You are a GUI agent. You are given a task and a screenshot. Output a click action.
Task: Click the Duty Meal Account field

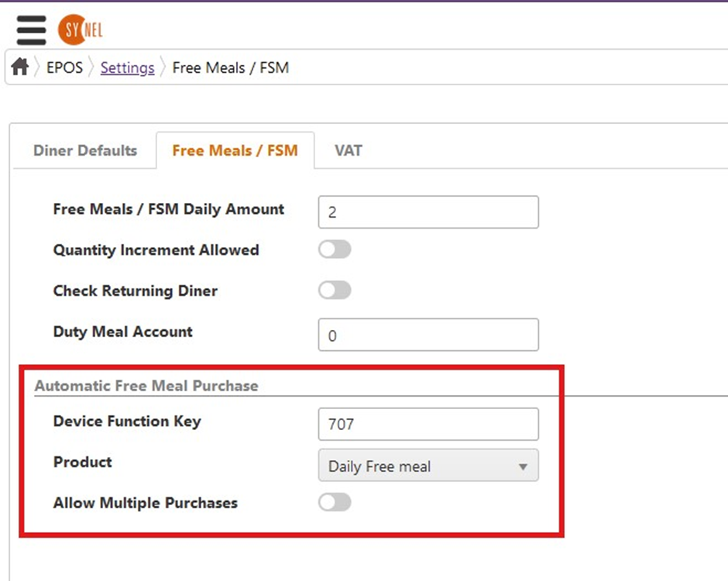coord(428,335)
